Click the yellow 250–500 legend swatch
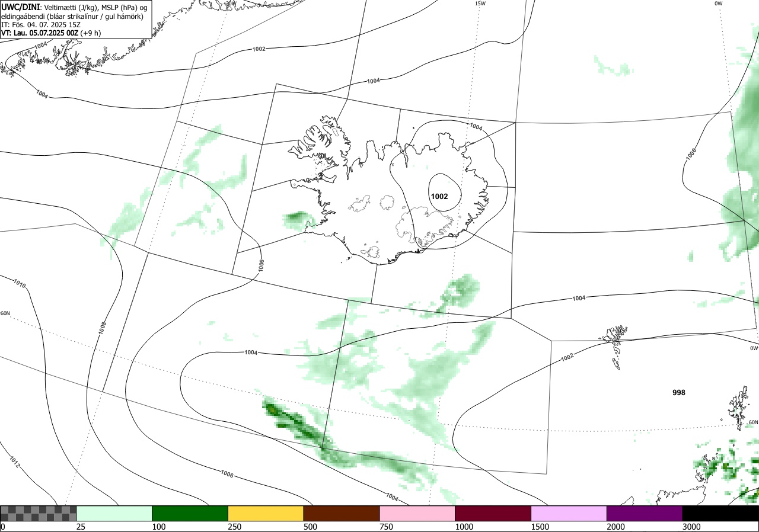Viewport: 759px width, 532px height. pyautogui.click(x=266, y=513)
